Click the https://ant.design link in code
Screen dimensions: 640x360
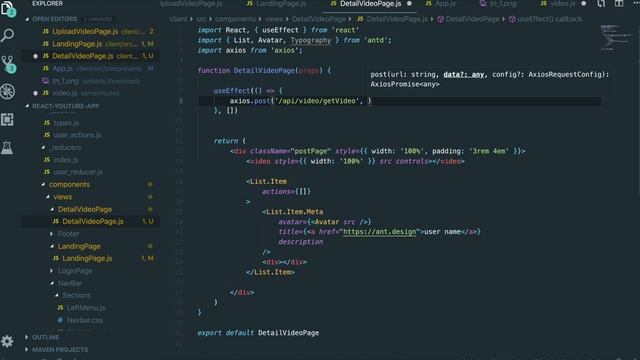tap(379, 232)
